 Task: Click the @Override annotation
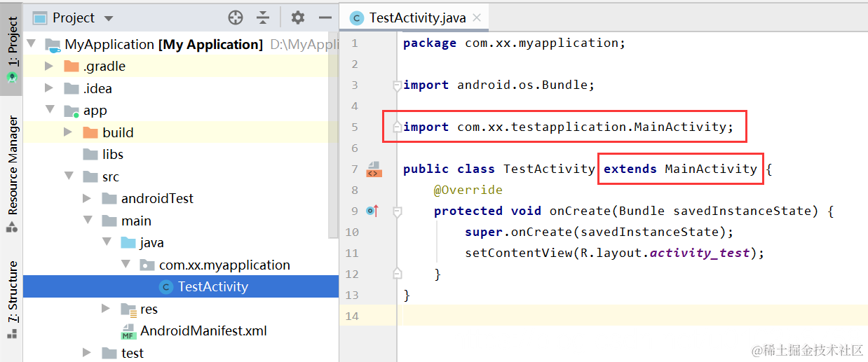point(468,190)
